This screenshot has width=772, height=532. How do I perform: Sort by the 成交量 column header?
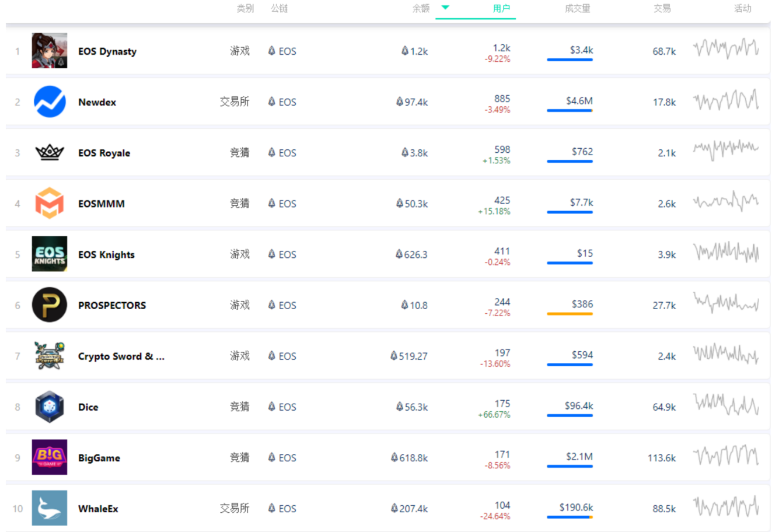578,8
